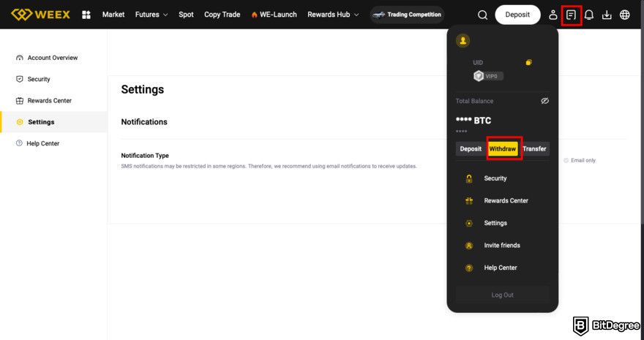Open the orders document icon

pos(571,15)
